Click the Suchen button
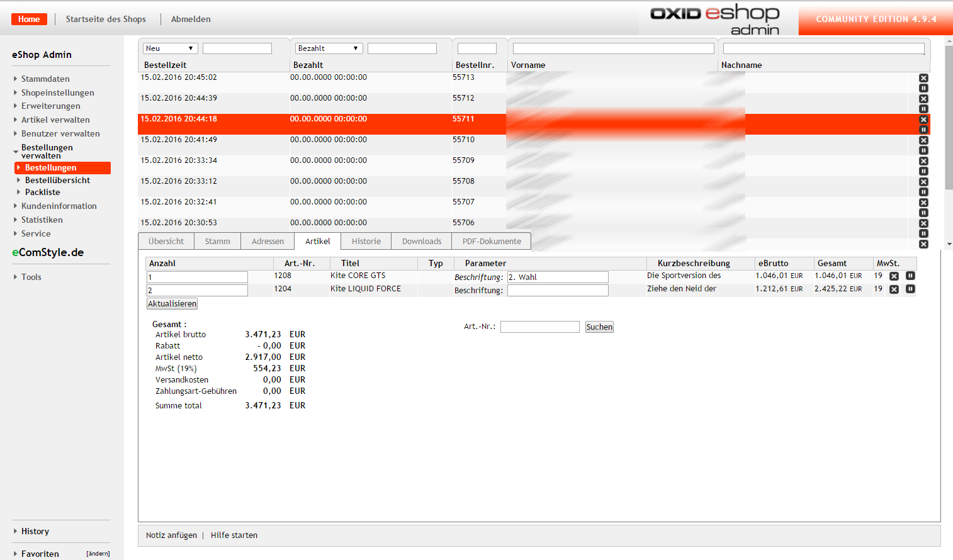Image resolution: width=953 pixels, height=560 pixels. pyautogui.click(x=599, y=327)
